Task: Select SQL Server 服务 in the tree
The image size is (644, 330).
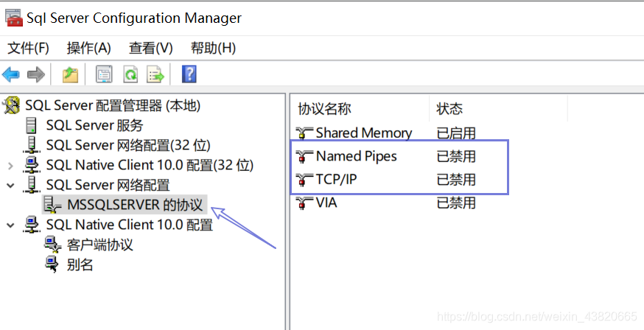Action: pyautogui.click(x=94, y=125)
